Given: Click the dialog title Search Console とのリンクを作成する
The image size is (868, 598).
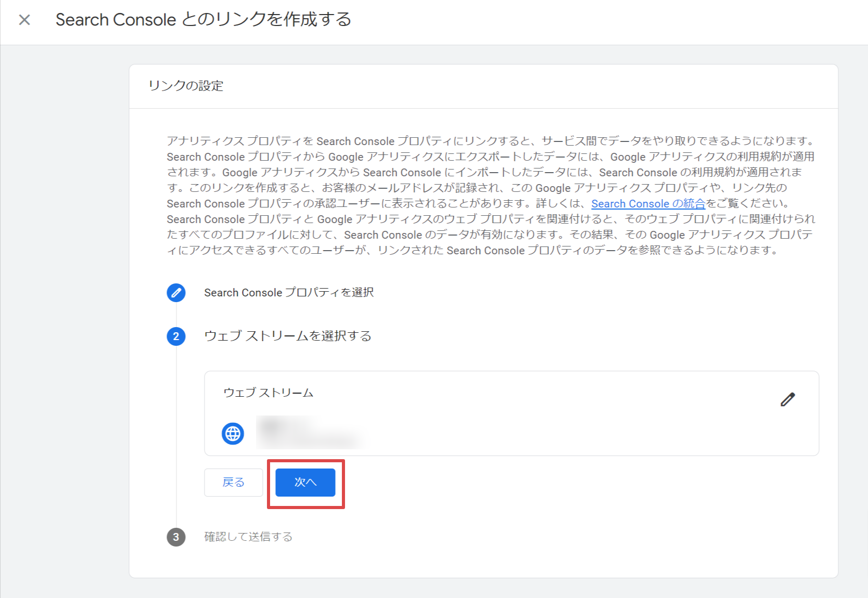Looking at the screenshot, I should (203, 20).
